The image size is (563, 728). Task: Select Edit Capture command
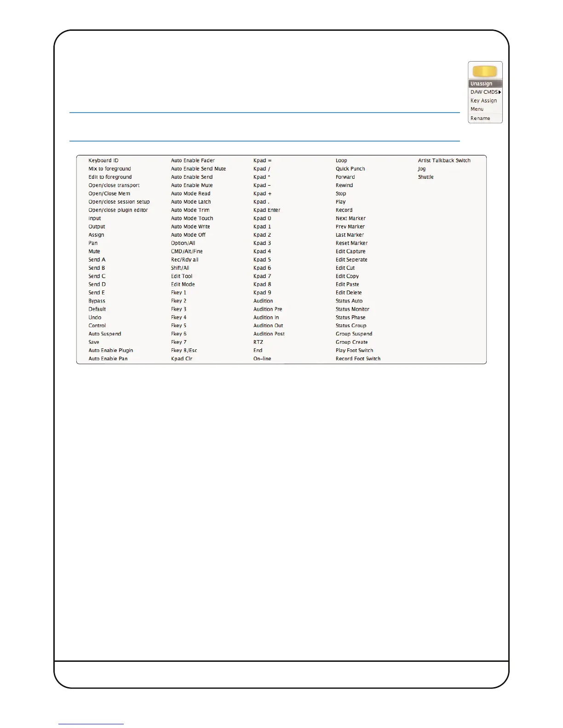click(350, 251)
